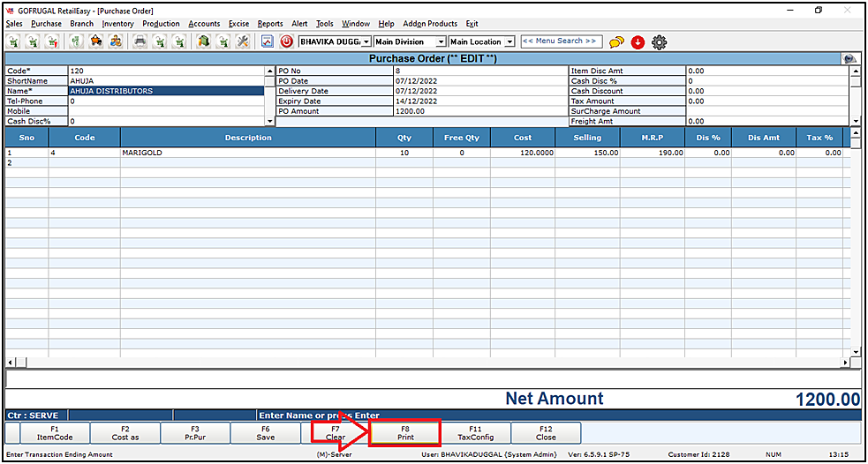
Task: Click down arrow of item grid vertical scrollbar
Action: [856, 352]
